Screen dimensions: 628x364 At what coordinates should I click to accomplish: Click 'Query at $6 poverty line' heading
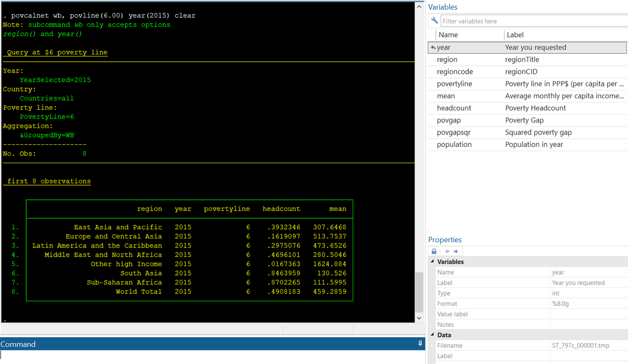[57, 52]
